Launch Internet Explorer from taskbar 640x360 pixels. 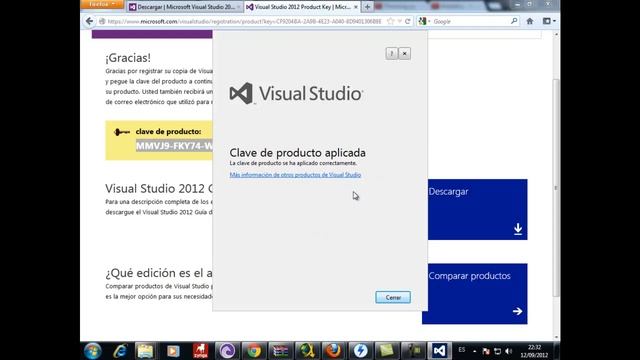[120, 351]
